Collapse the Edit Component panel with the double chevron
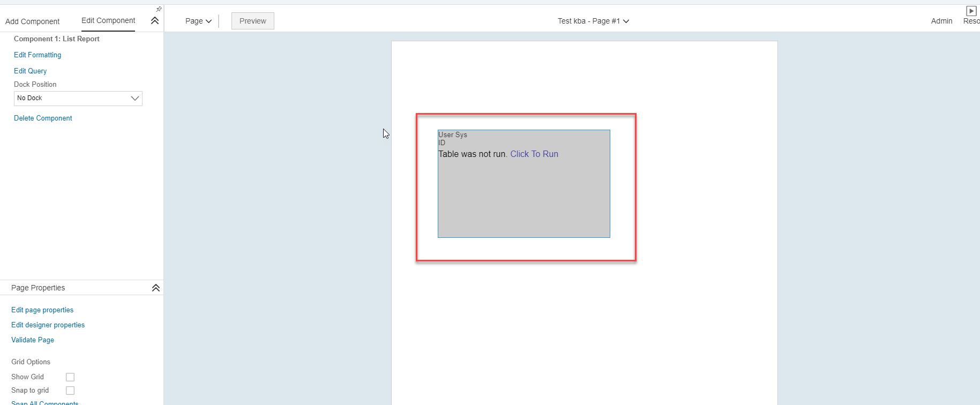 click(155, 21)
